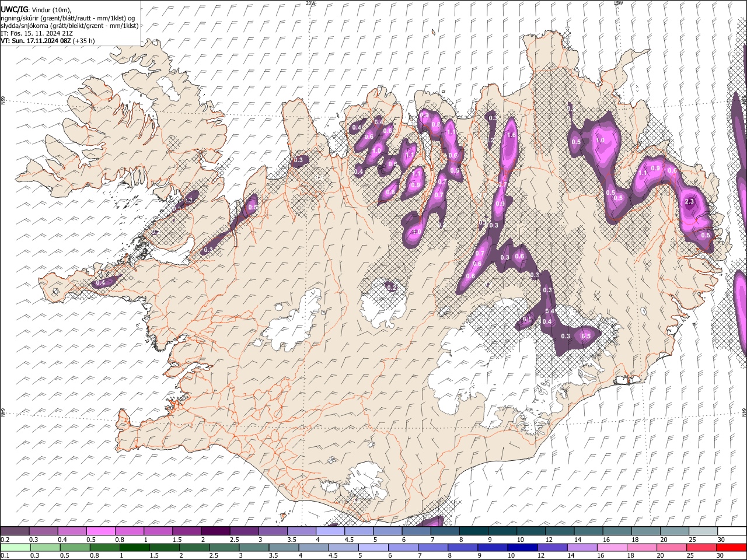Select the top-row legend swatch labeled 18
The width and height of the screenshot is (747, 560).
pyautogui.click(x=645, y=531)
